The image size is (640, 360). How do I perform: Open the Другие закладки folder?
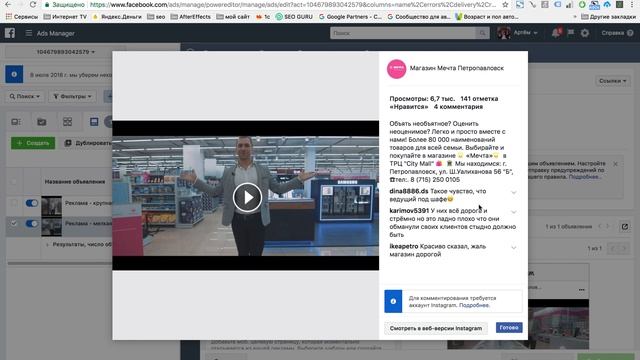608,17
